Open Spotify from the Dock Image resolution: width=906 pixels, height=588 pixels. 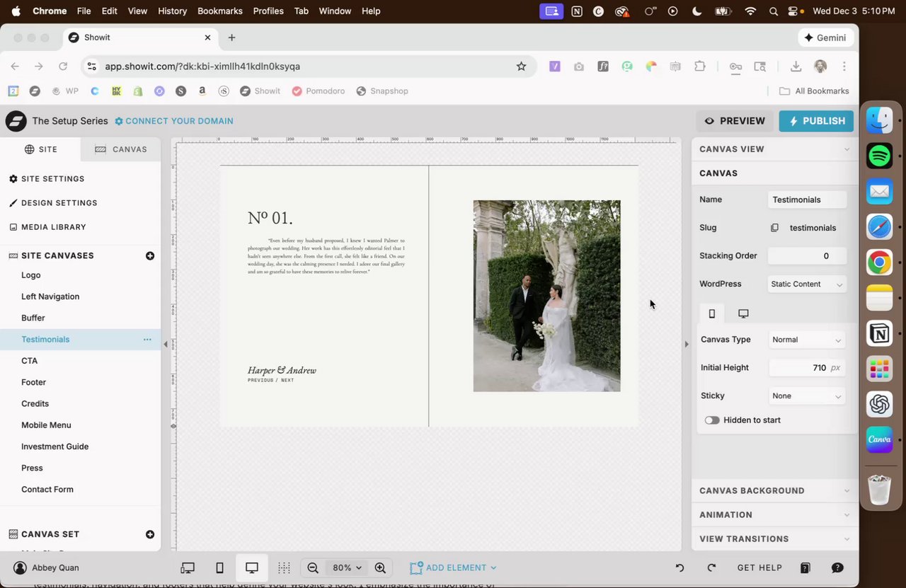tap(880, 156)
